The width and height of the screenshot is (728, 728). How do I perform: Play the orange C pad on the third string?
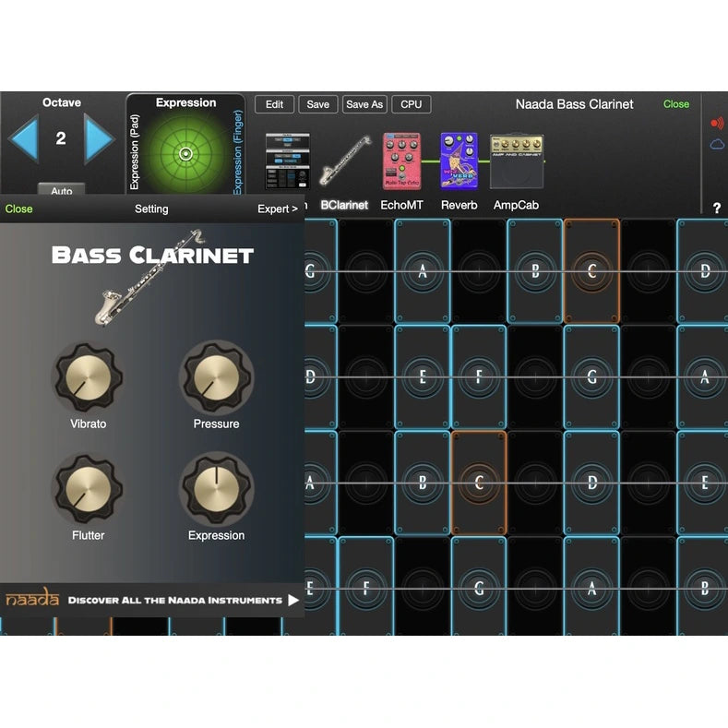coord(479,483)
